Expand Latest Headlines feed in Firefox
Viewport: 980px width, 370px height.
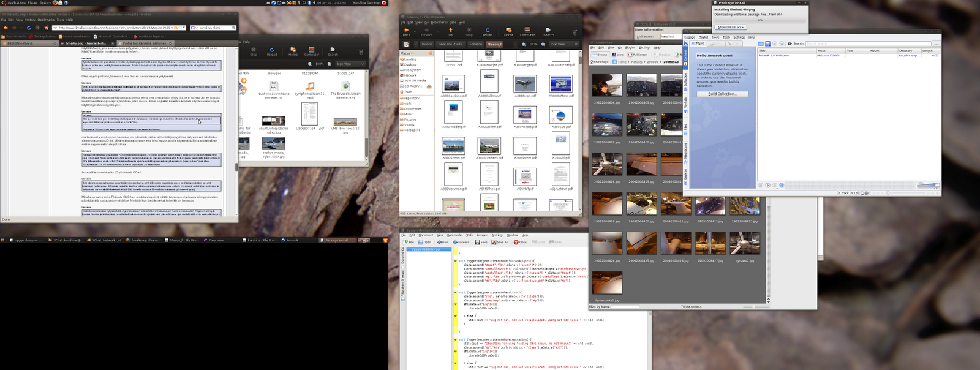click(x=74, y=36)
